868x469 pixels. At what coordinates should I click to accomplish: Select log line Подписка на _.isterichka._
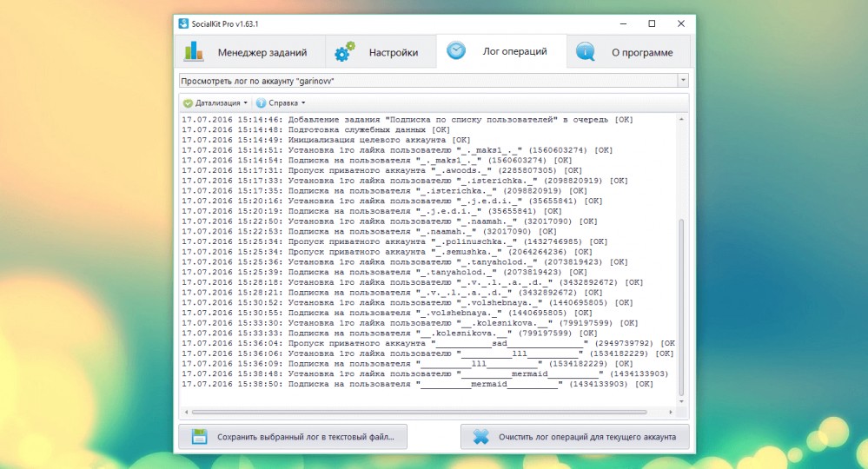tap(385, 191)
